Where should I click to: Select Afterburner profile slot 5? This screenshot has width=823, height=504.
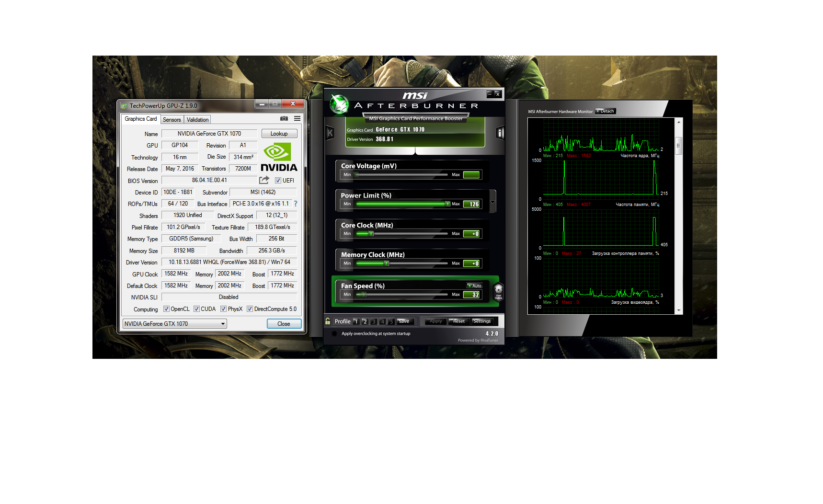pos(391,321)
